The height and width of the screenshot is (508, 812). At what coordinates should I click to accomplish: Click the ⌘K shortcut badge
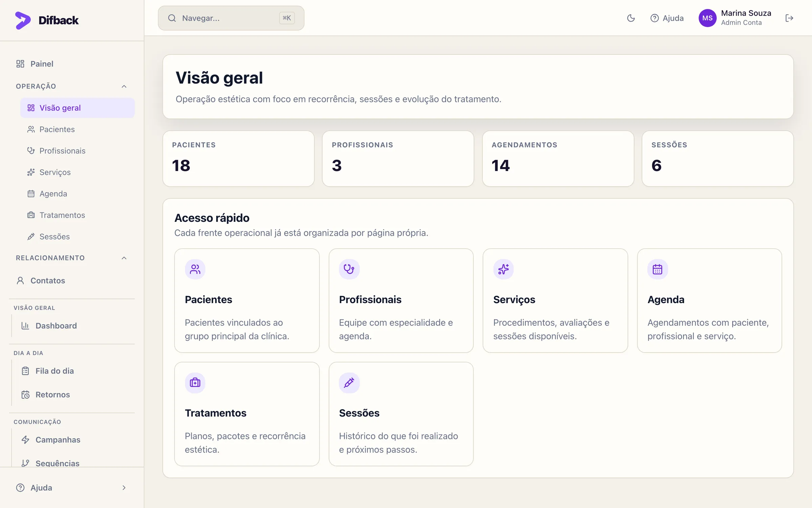[287, 18]
